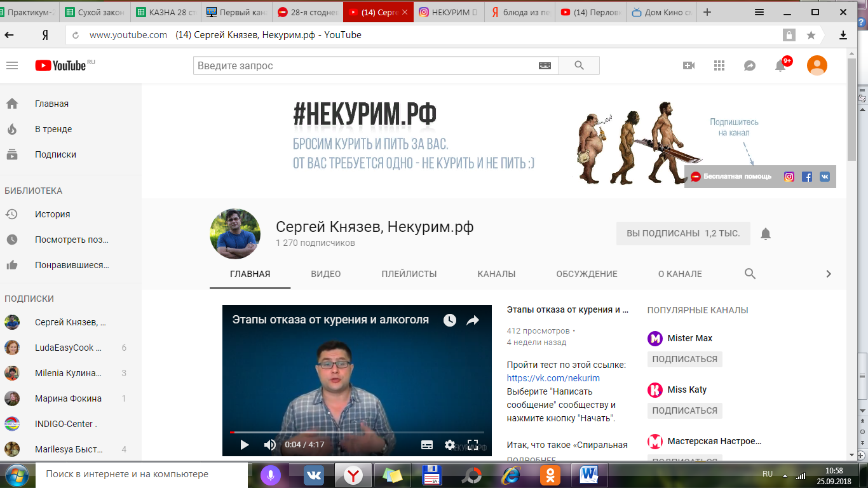Click the channel avatar picture

[x=235, y=234]
